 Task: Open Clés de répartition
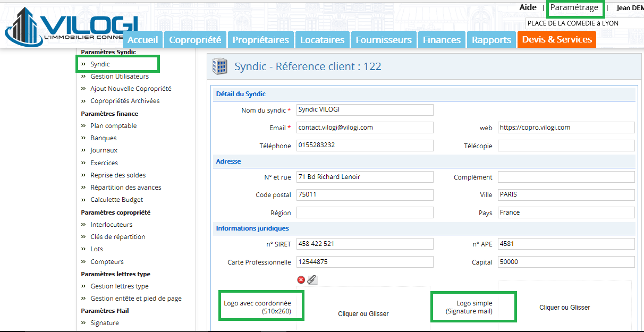[117, 237]
